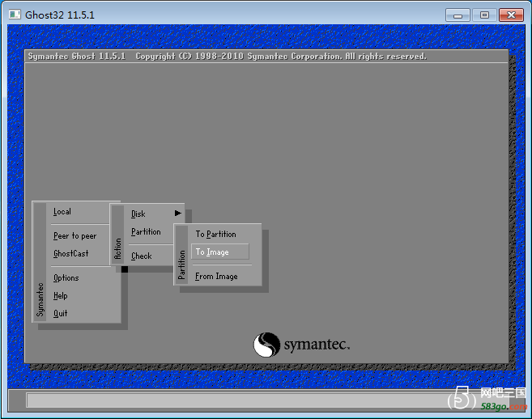Select From Image option
The height and width of the screenshot is (419, 532).
[216, 277]
